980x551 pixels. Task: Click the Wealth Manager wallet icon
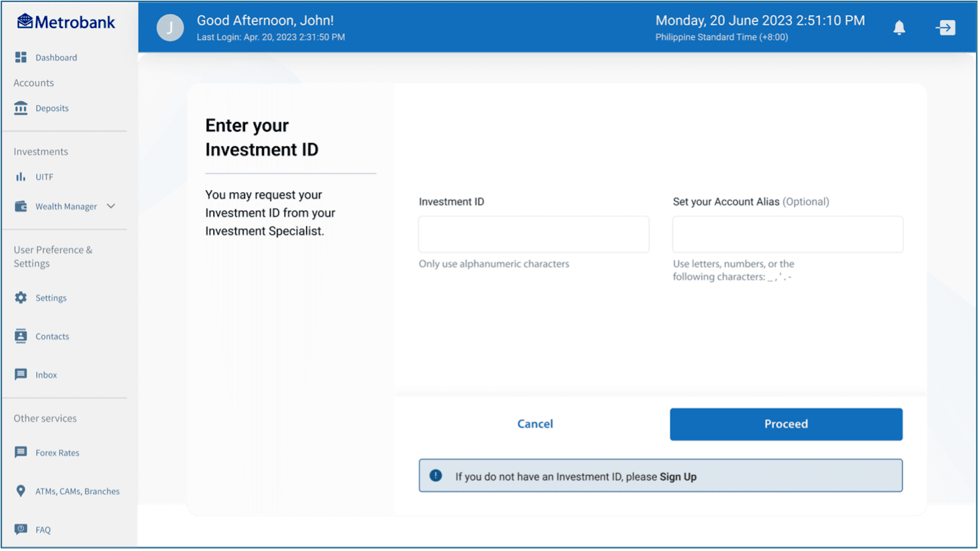(21, 206)
